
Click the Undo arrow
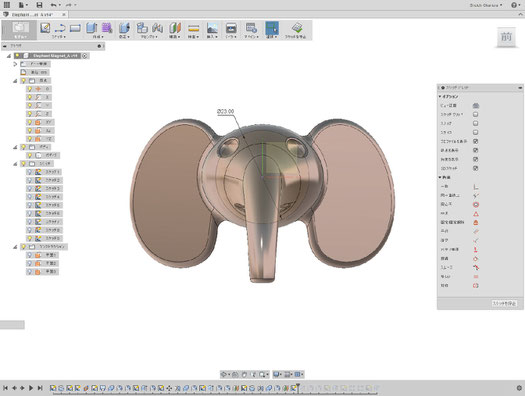pos(53,5)
